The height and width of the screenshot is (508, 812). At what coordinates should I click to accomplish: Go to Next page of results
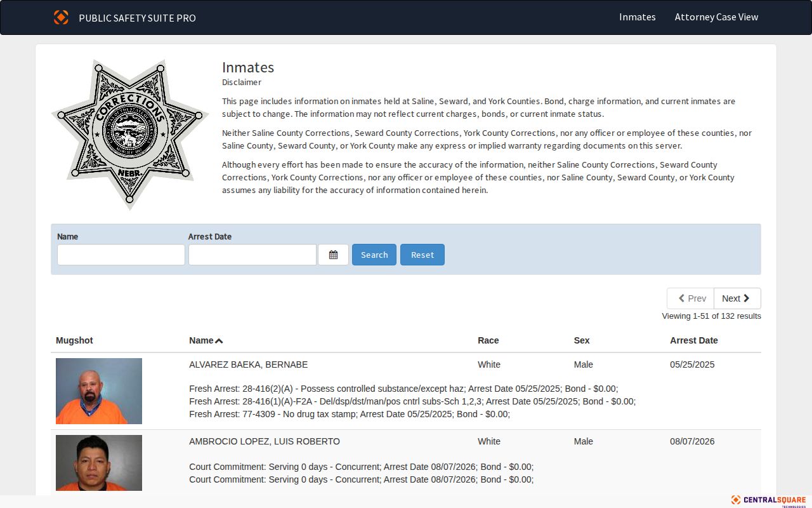tap(737, 298)
